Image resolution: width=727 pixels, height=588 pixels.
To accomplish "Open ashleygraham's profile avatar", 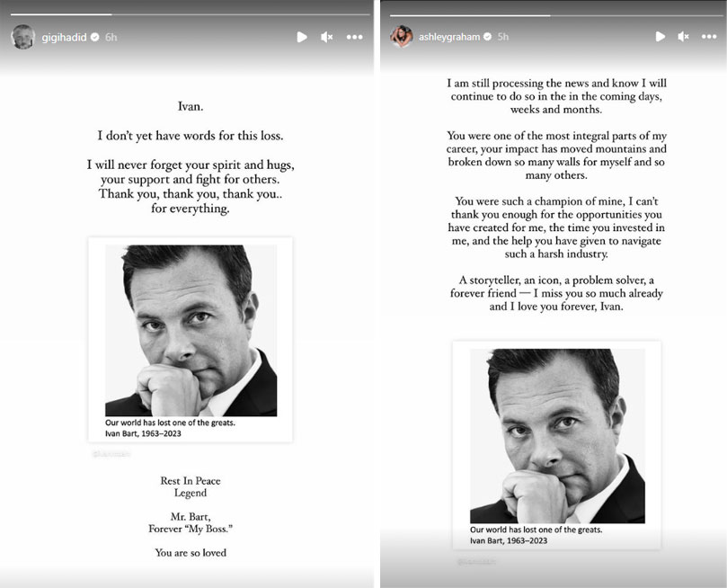I will click(x=402, y=37).
